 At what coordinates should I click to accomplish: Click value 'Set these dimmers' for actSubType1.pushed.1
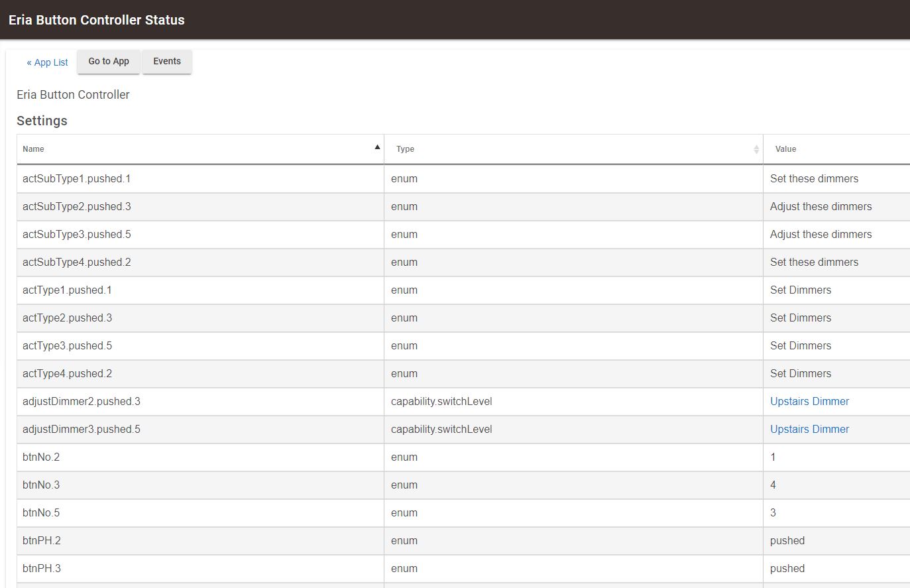pyautogui.click(x=814, y=178)
